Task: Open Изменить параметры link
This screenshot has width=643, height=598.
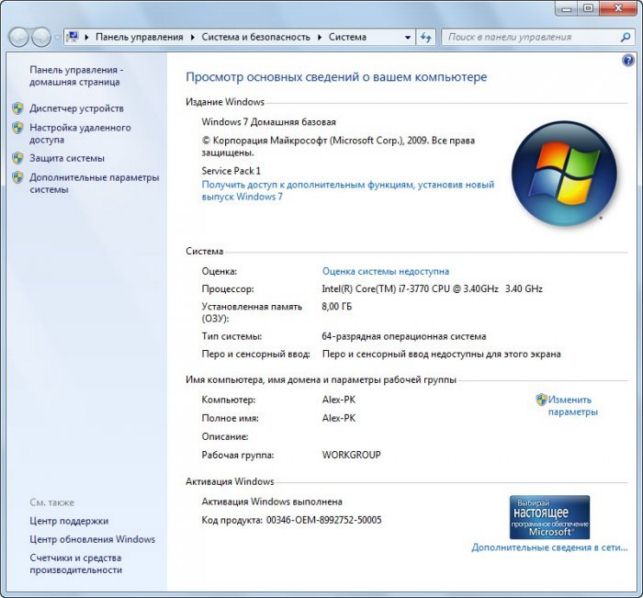Action: pyautogui.click(x=573, y=406)
